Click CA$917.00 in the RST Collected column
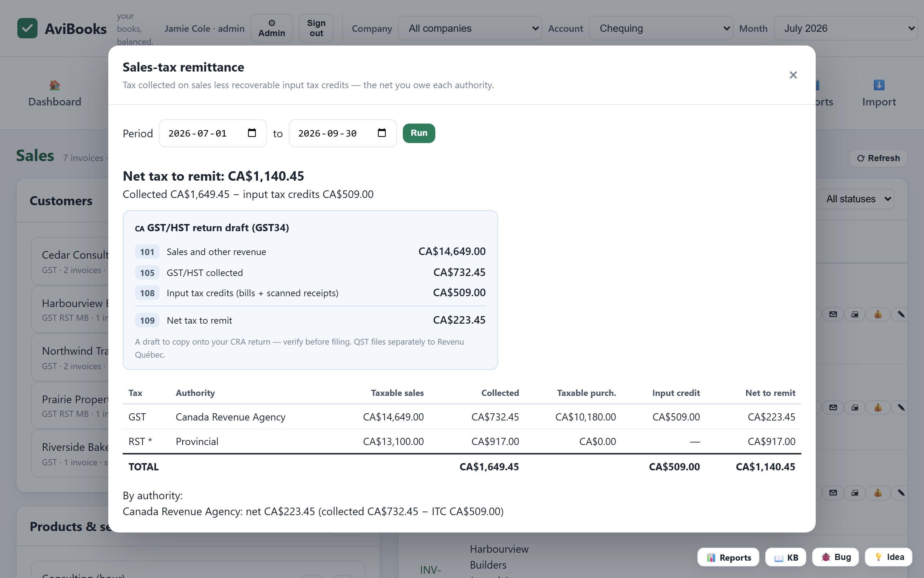The width and height of the screenshot is (924, 578). tap(495, 441)
